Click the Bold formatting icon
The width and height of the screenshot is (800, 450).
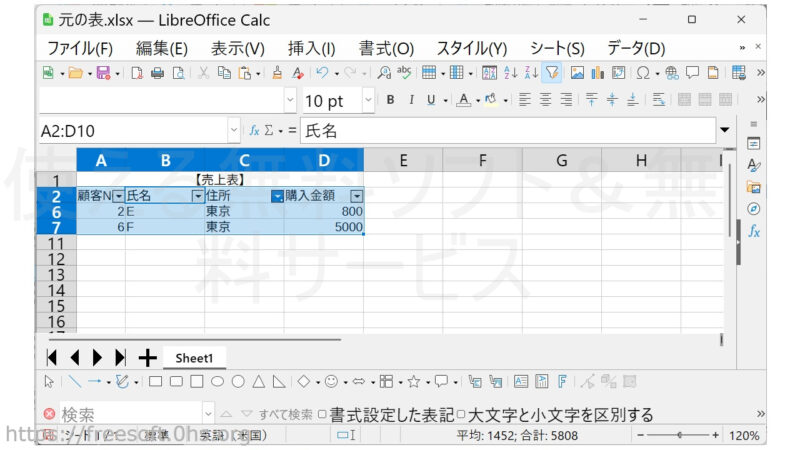click(390, 100)
